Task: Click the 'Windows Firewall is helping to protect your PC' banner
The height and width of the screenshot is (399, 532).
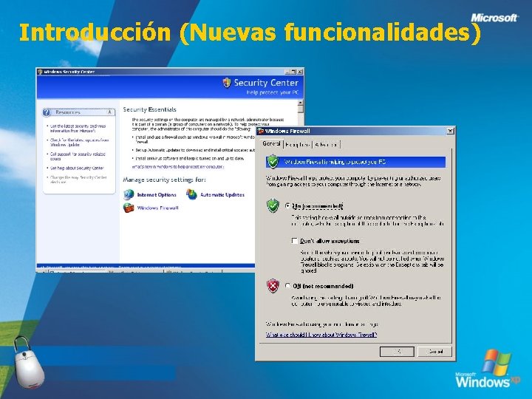Action: pos(355,162)
